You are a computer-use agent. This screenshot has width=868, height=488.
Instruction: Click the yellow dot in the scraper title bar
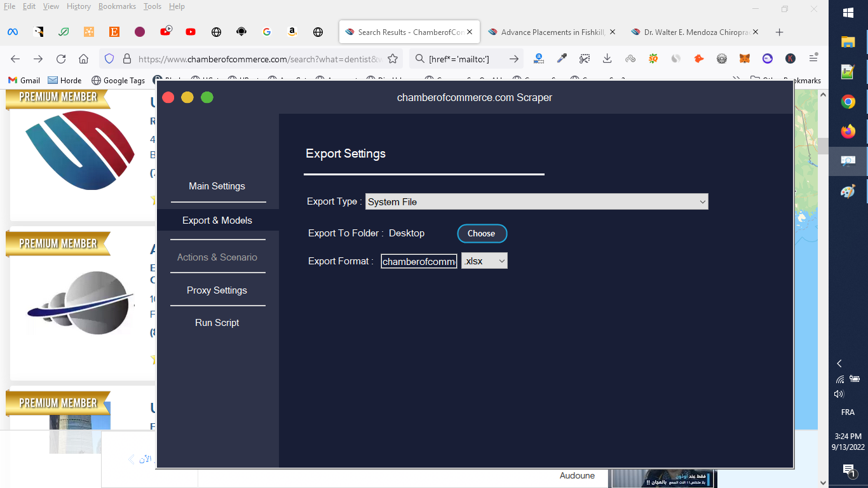tap(187, 97)
